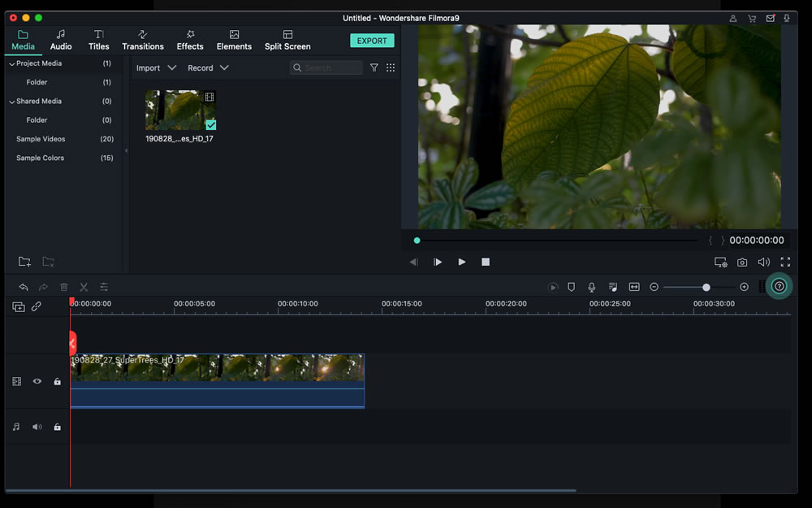The image size is (812, 508).
Task: Click the timeline Undo icon
Action: 24,287
